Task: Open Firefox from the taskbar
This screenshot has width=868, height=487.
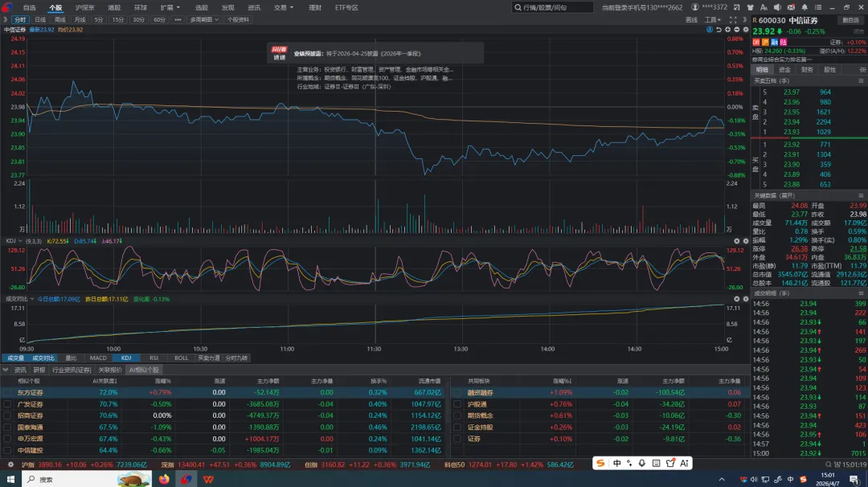Action: click(165, 479)
